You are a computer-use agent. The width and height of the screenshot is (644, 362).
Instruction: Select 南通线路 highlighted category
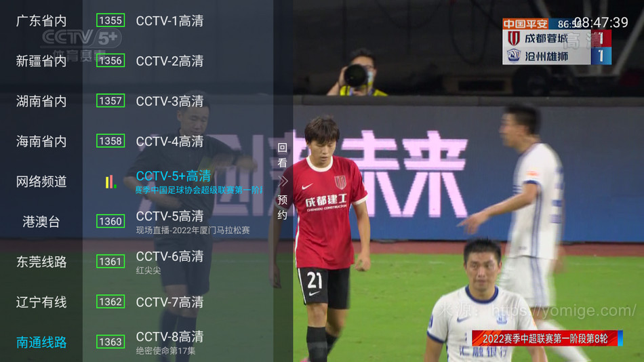point(41,342)
